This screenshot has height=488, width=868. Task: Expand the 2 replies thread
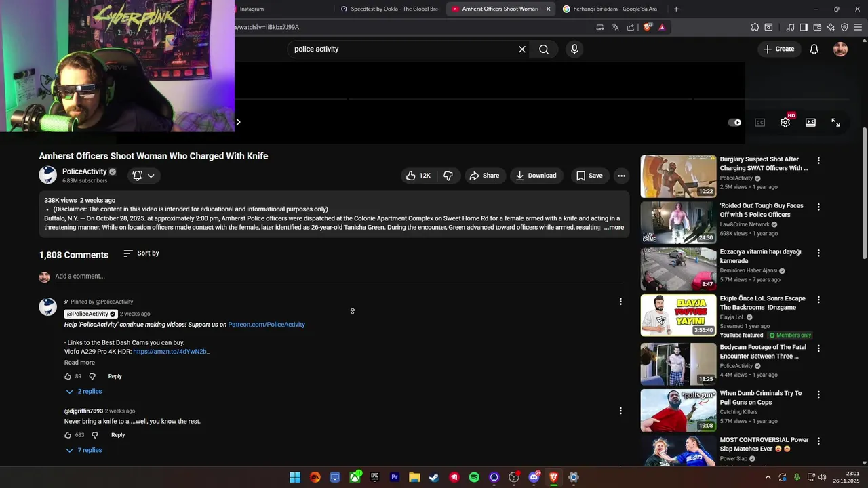(84, 392)
